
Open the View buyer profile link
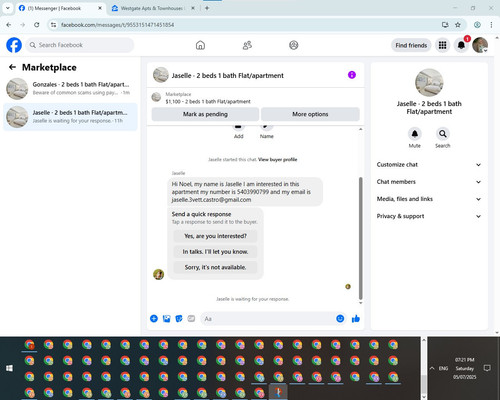click(277, 159)
